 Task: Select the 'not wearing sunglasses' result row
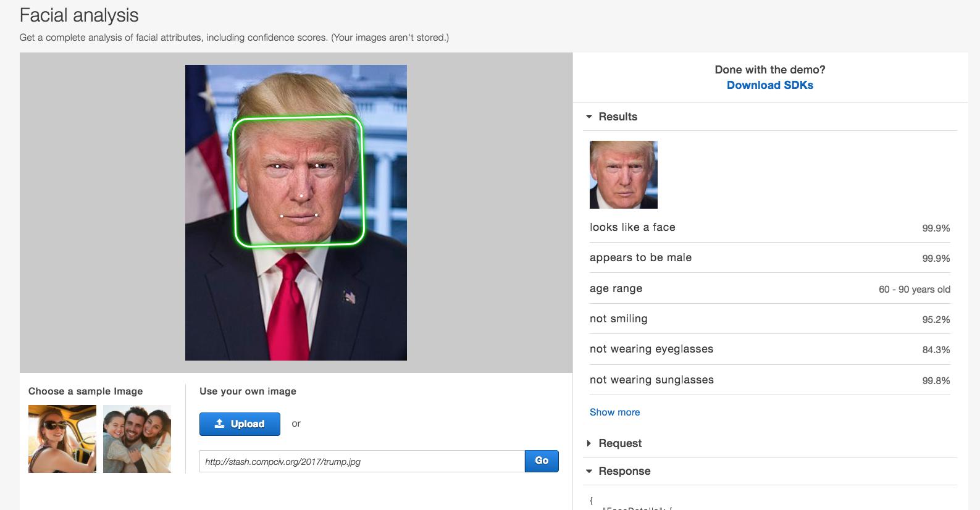point(769,380)
